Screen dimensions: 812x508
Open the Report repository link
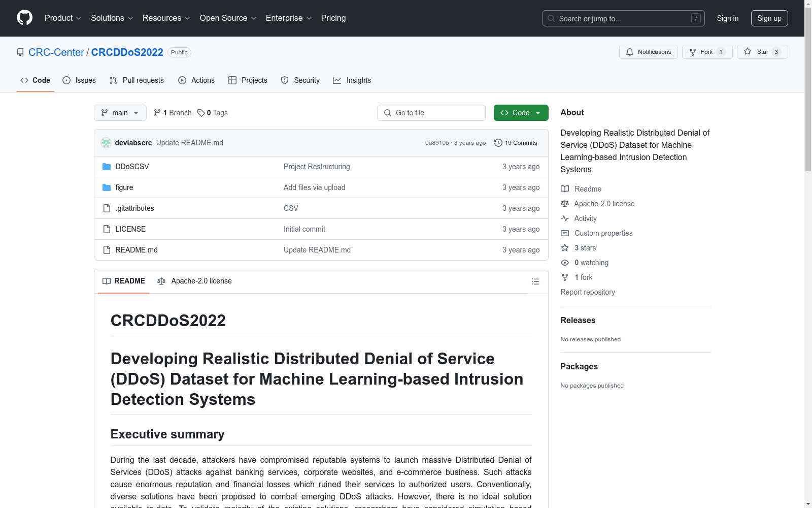(588, 292)
